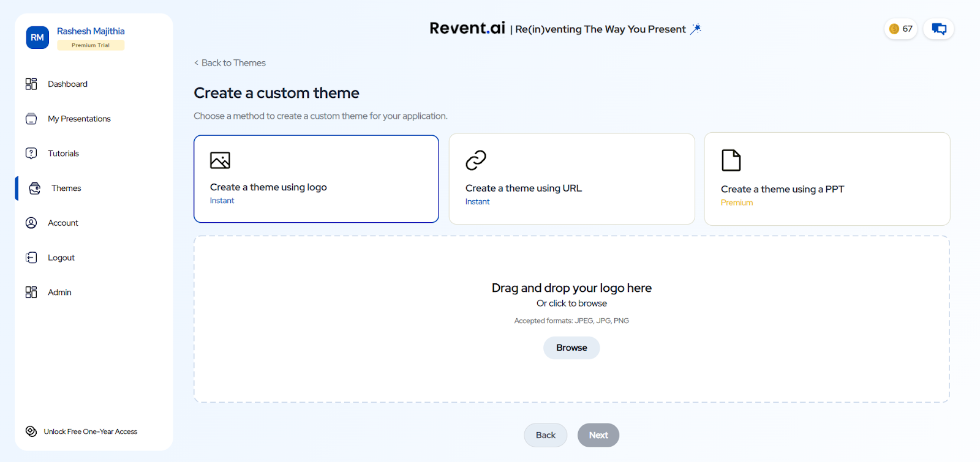
Task: Click the Tutorials question mark icon
Action: pyautogui.click(x=31, y=154)
